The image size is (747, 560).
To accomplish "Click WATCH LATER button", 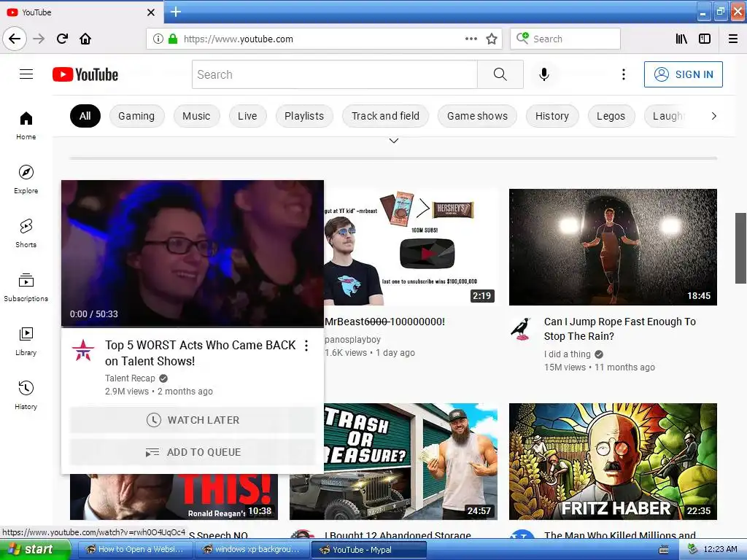I will click(193, 420).
